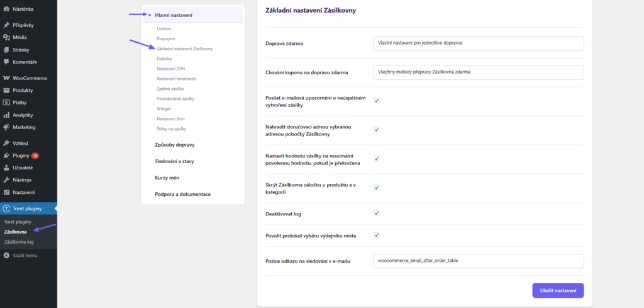The height and width of the screenshot is (308, 644).
Task: Toggle hide Zásilkovna tab on products
Action: pyautogui.click(x=377, y=188)
